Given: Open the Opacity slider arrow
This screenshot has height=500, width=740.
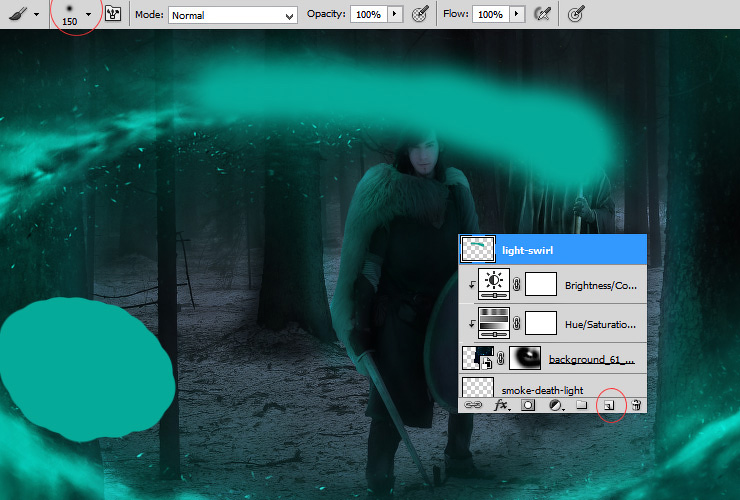Looking at the screenshot, I should [395, 14].
